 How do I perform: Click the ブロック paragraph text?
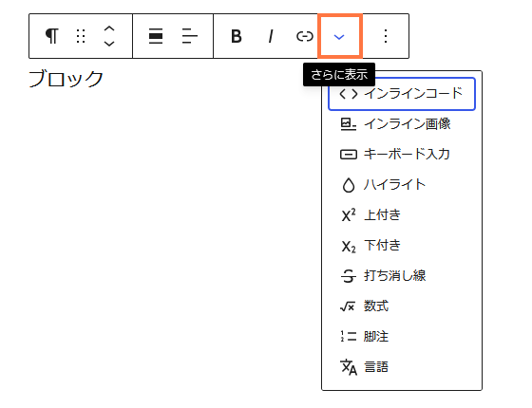coord(66,79)
